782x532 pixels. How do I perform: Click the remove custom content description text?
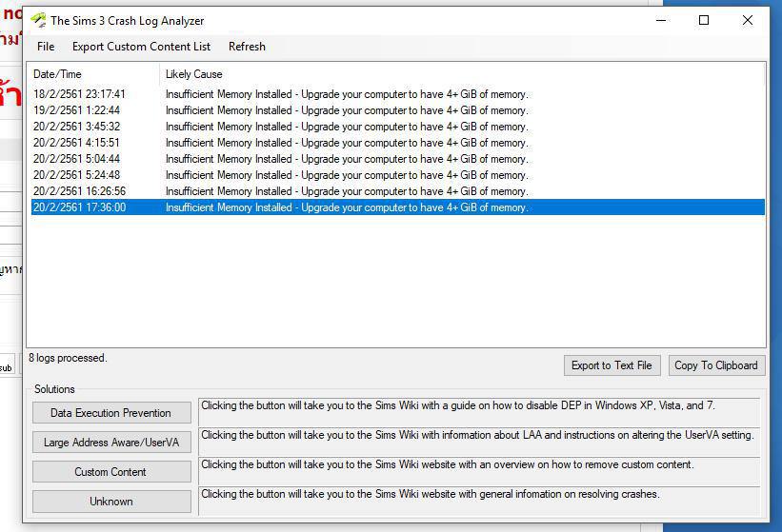pos(448,464)
